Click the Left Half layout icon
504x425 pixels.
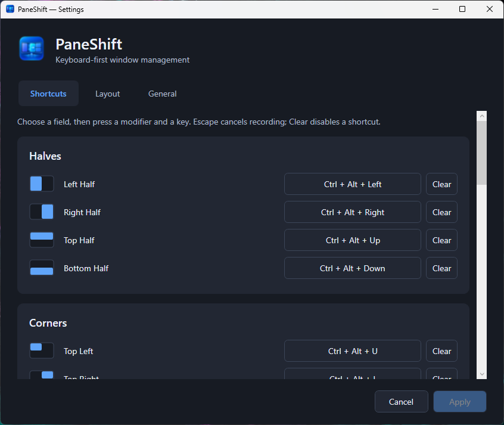coord(42,184)
